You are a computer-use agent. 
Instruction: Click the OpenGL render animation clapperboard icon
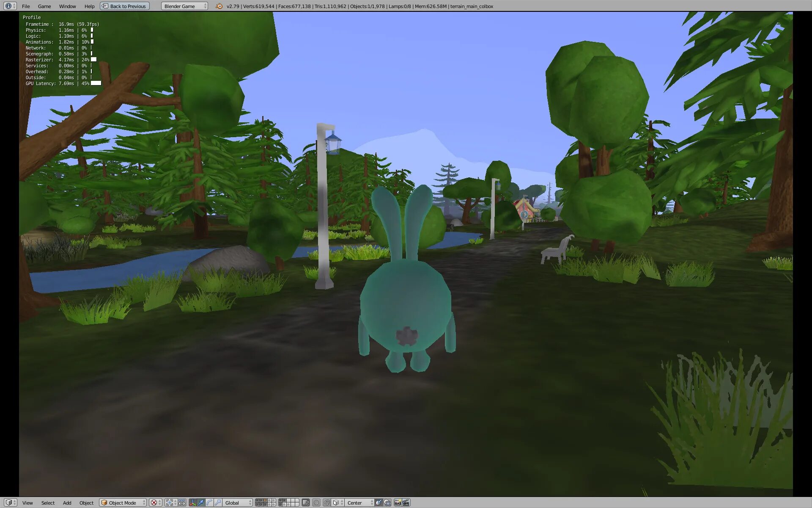[x=406, y=502]
